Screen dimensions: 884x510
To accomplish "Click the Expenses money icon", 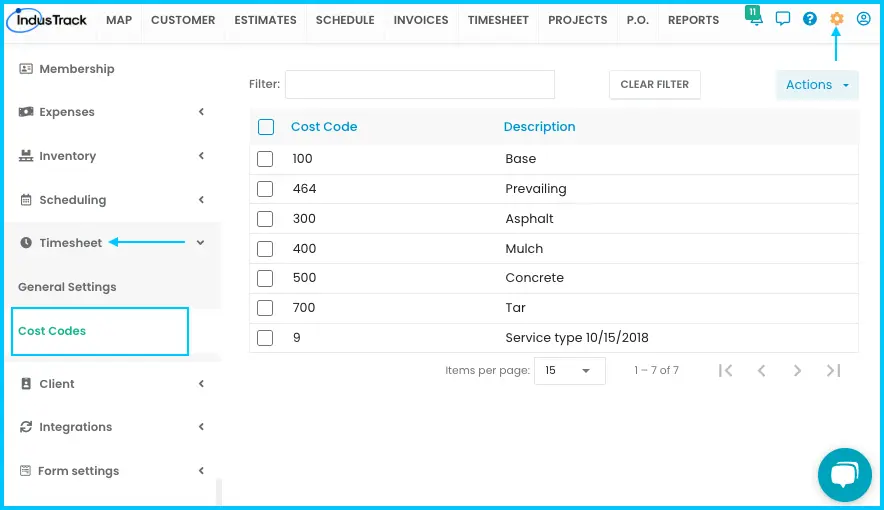I will point(26,112).
